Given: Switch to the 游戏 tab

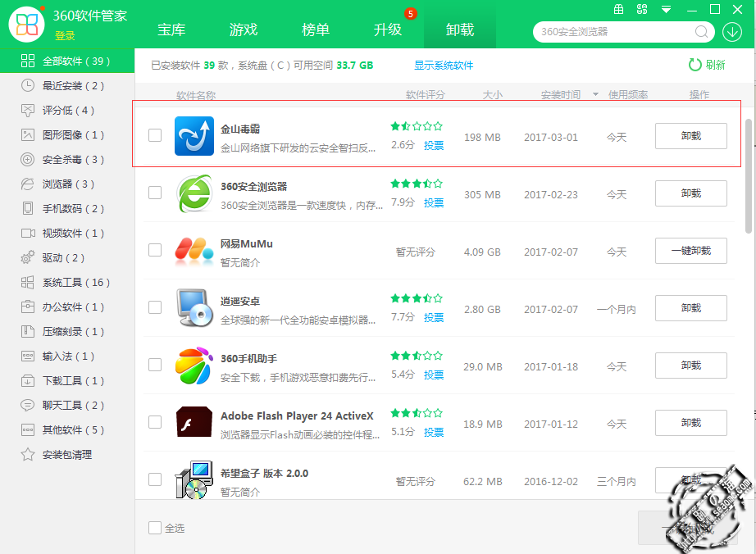Looking at the screenshot, I should [244, 30].
